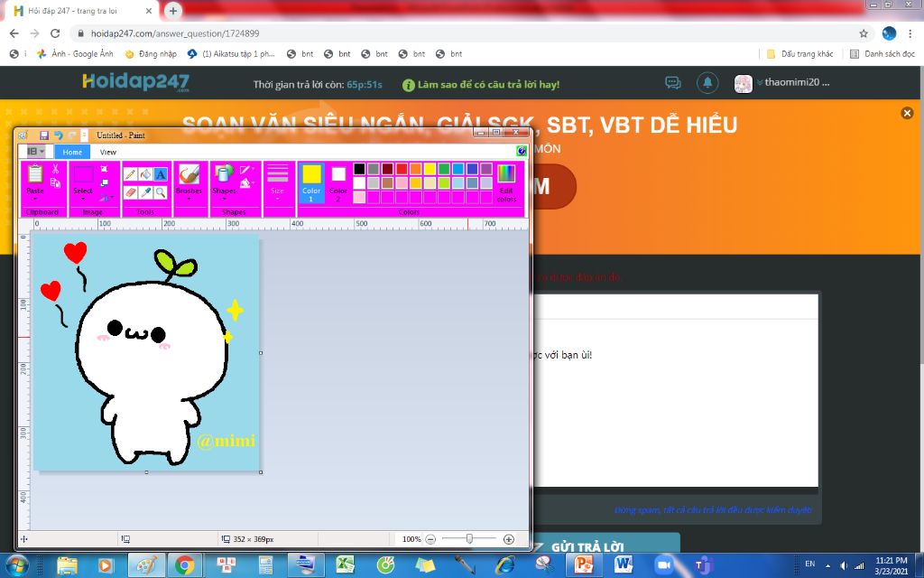Click the Windows Start button
The height and width of the screenshot is (578, 924).
[16, 565]
